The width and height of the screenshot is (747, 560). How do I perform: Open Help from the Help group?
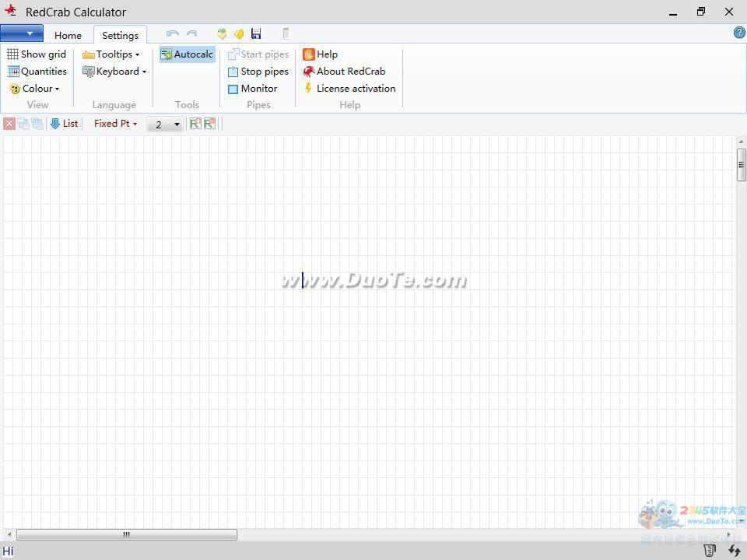[x=320, y=54]
